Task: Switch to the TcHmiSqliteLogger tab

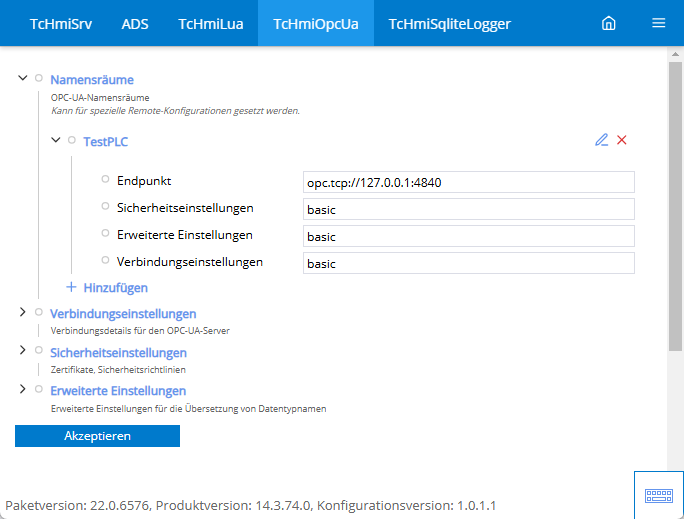Action: click(x=449, y=24)
